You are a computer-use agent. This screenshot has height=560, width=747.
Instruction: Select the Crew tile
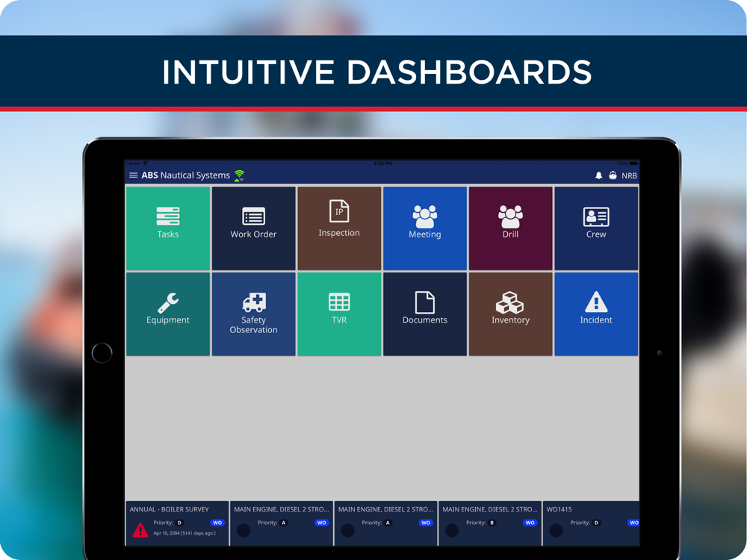pyautogui.click(x=596, y=228)
